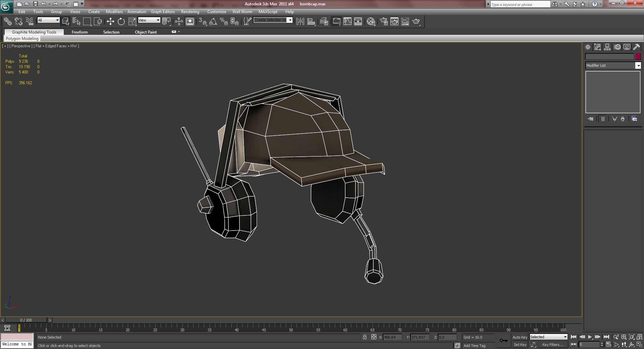Open the Utilities panel hammer icon
644x349 pixels.
[x=636, y=47]
